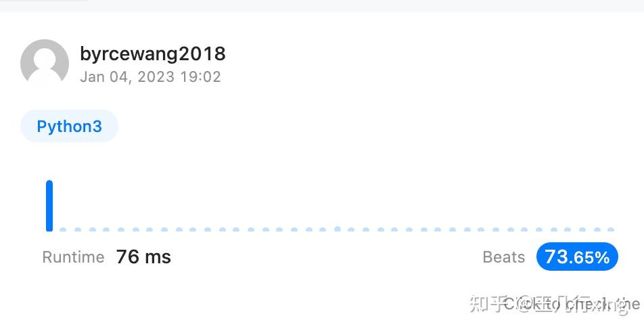Image resolution: width=644 pixels, height=333 pixels.
Task: Click the tall blue runtime bar
Action: pos(49,206)
